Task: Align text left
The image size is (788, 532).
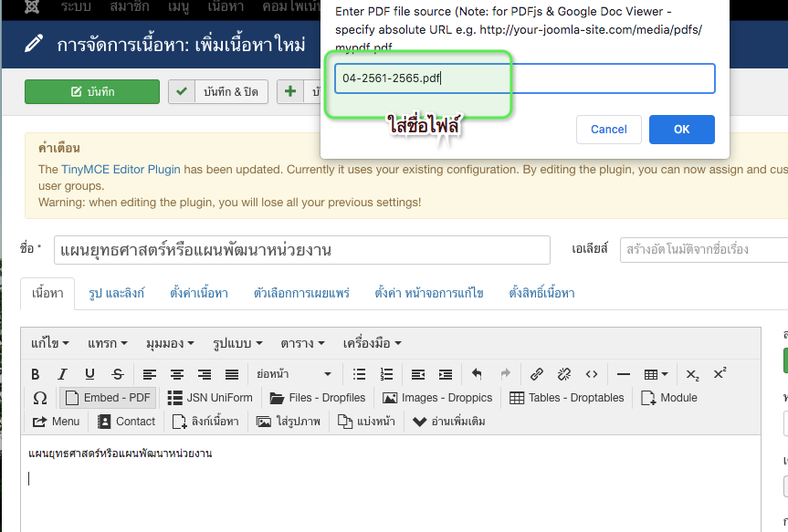Action: point(149,374)
